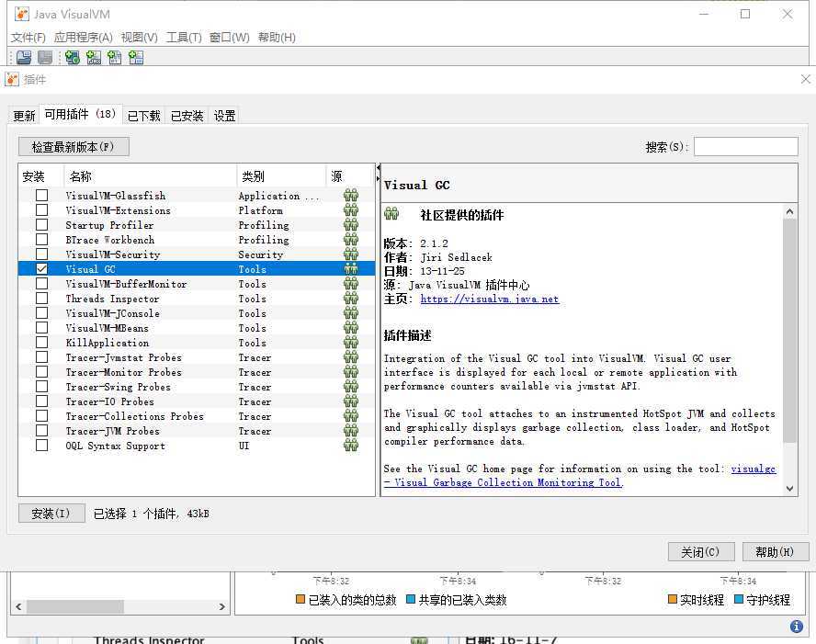The width and height of the screenshot is (816, 644).
Task: Check the VisualVM-Glassfish install checkbox
Action: pyautogui.click(x=41, y=195)
